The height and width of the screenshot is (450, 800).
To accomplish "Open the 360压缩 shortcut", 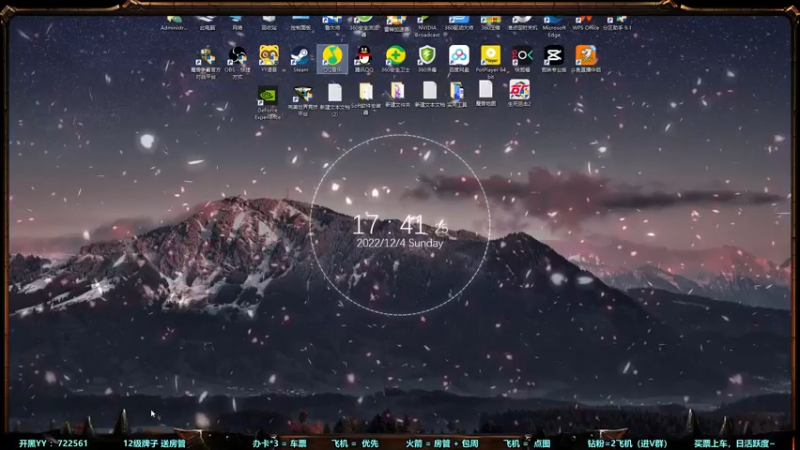I will tap(490, 23).
